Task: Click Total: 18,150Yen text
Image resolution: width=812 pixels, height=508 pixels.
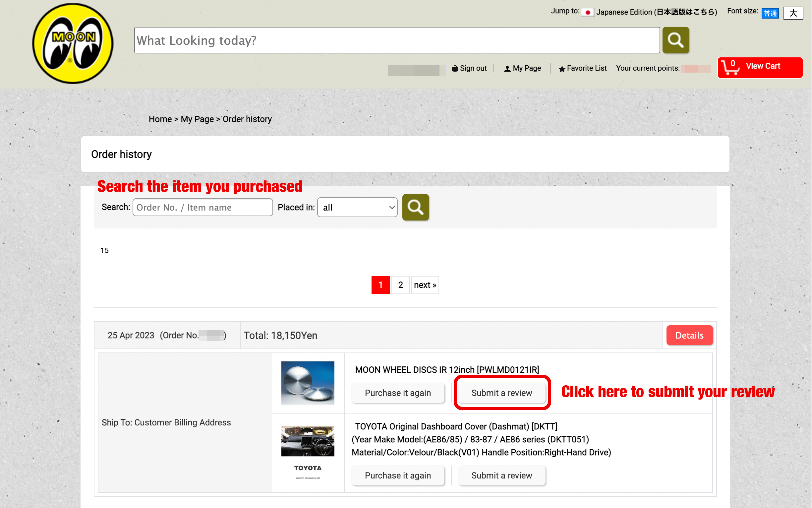Action: 280,335
